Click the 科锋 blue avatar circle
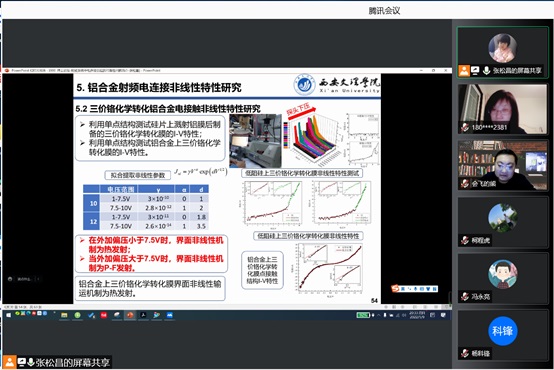 tap(502, 331)
